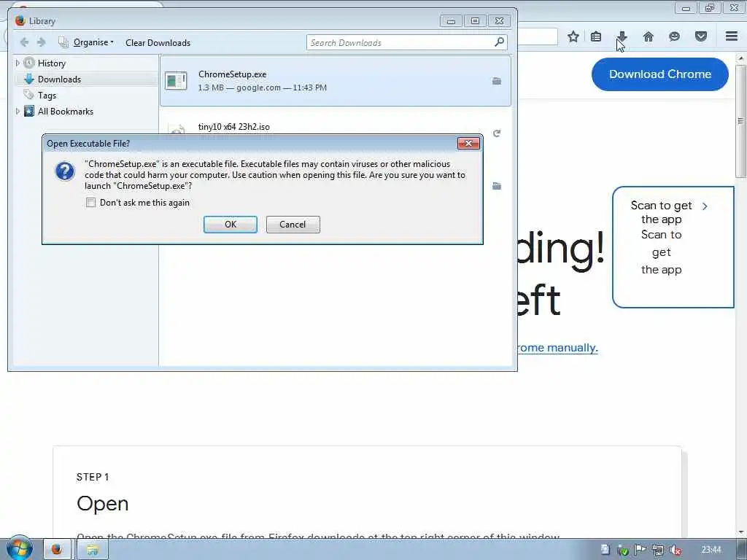Minimize the Library window

click(x=451, y=21)
